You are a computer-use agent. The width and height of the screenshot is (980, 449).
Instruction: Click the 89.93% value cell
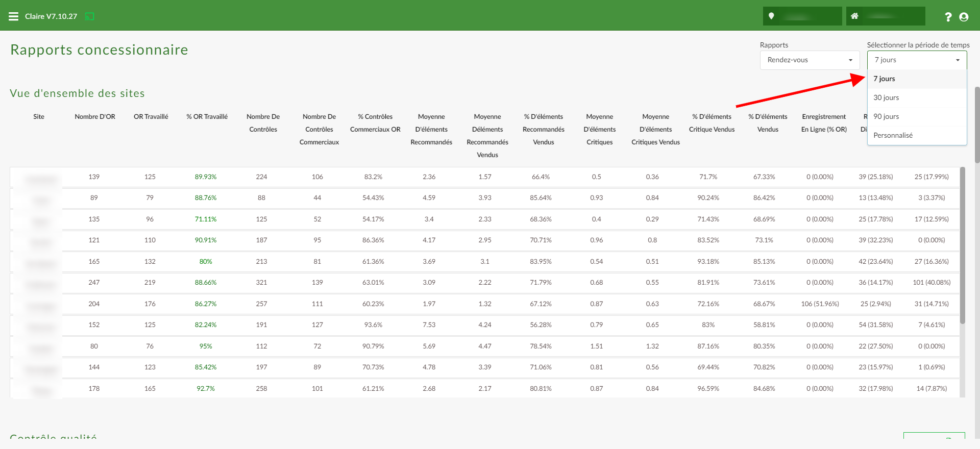point(206,177)
